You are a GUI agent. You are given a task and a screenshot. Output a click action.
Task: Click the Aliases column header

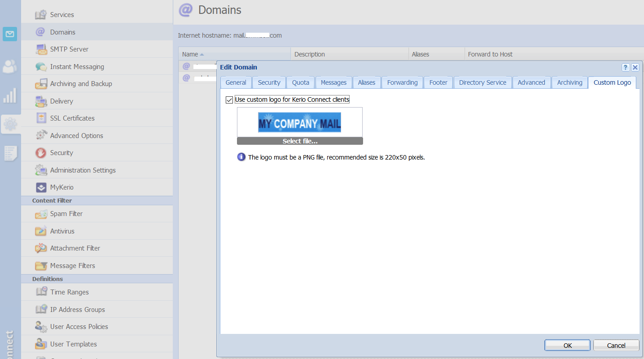coord(436,54)
